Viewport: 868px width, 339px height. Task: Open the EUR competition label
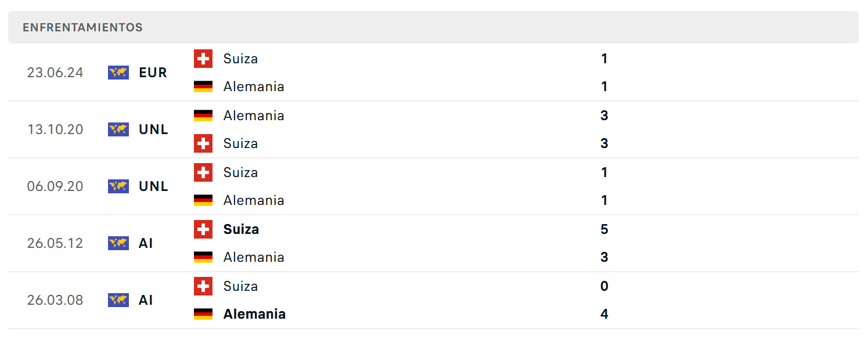tap(153, 73)
